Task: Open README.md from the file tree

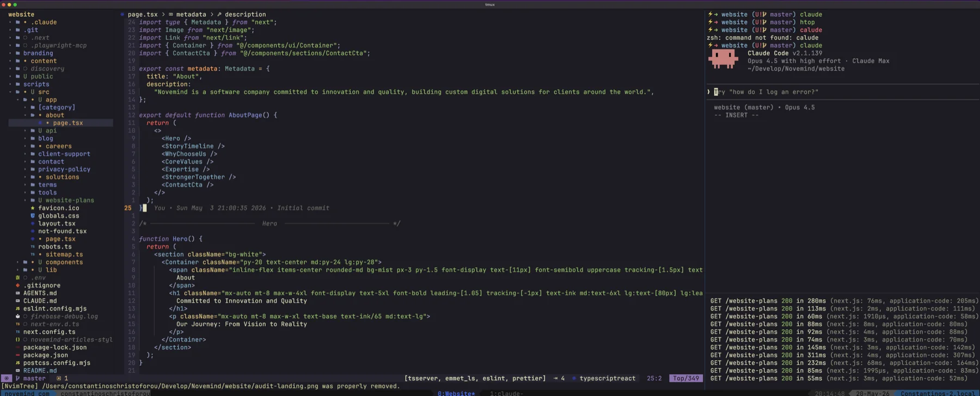Action: 40,370
